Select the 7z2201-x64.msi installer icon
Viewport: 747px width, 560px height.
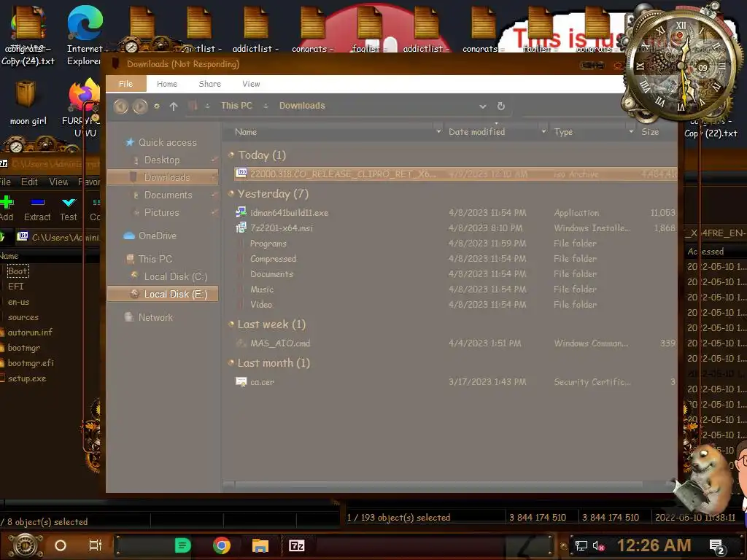coord(241,227)
